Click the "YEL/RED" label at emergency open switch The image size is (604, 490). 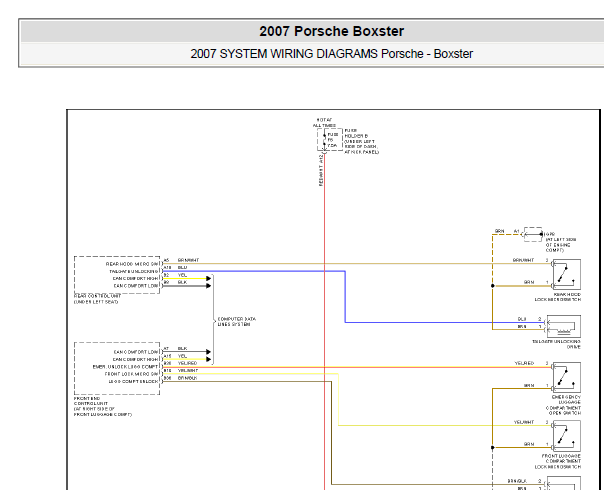524,363
